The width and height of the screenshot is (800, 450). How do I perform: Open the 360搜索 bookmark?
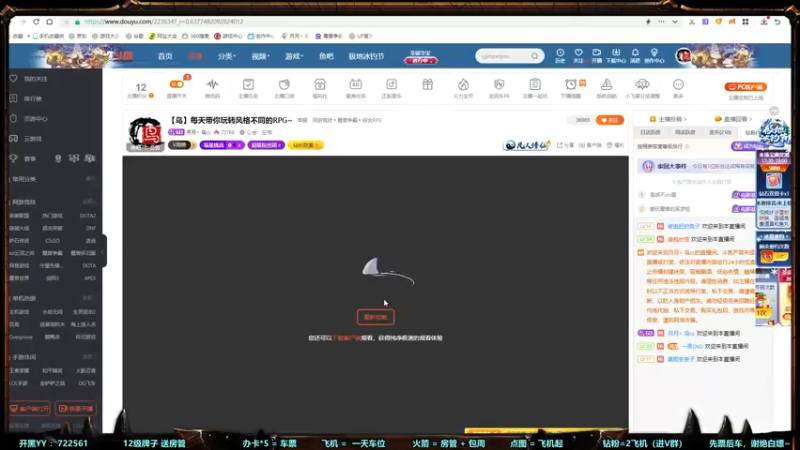pyautogui.click(x=196, y=36)
